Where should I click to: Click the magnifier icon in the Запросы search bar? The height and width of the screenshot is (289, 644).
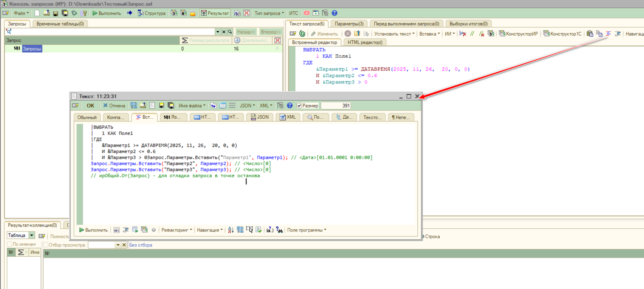(x=230, y=32)
